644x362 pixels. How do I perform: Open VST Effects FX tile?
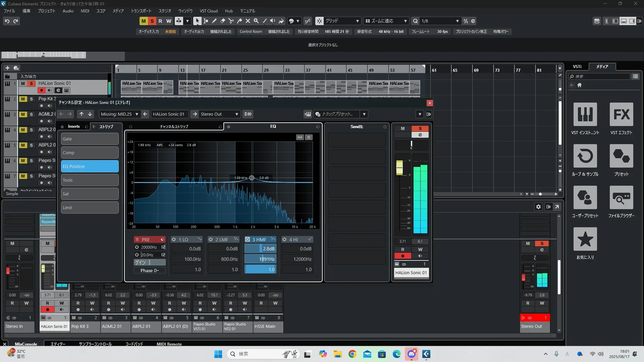pyautogui.click(x=621, y=114)
